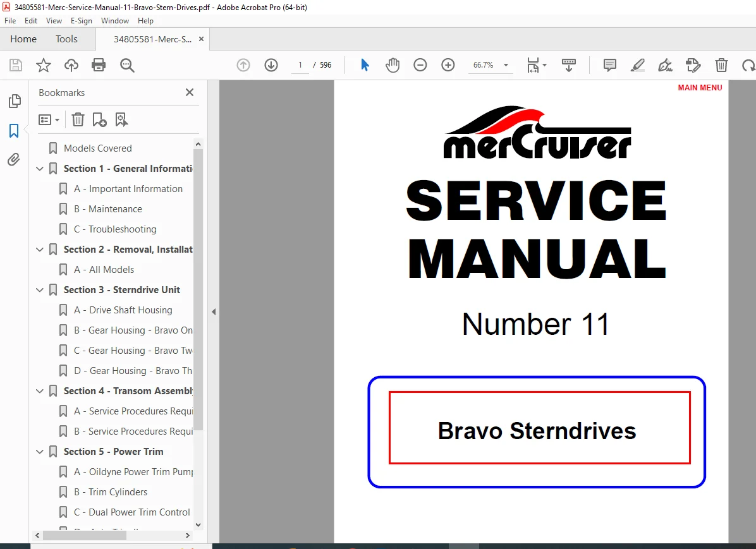Open zoom level dropdown
This screenshot has height=549, width=756.
[x=506, y=65]
